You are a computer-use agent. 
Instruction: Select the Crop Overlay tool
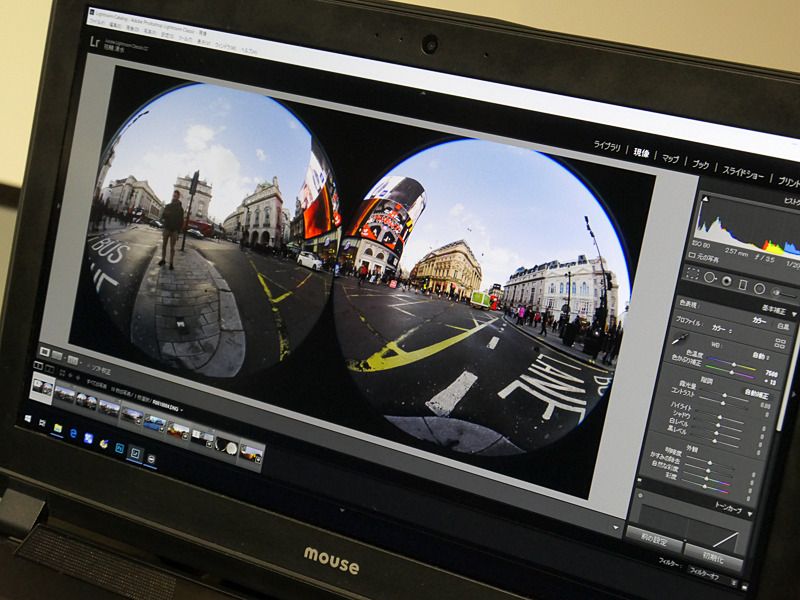pyautogui.click(x=694, y=272)
